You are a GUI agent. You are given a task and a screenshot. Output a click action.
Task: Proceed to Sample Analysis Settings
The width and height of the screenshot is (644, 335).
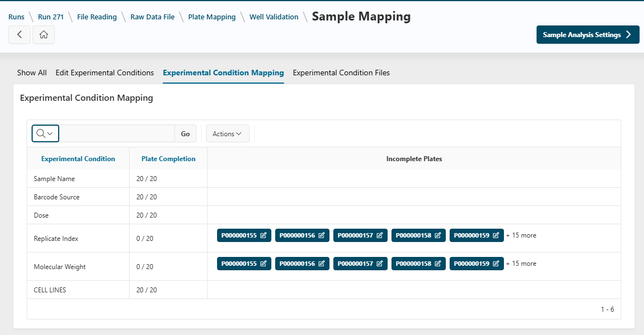tap(588, 35)
